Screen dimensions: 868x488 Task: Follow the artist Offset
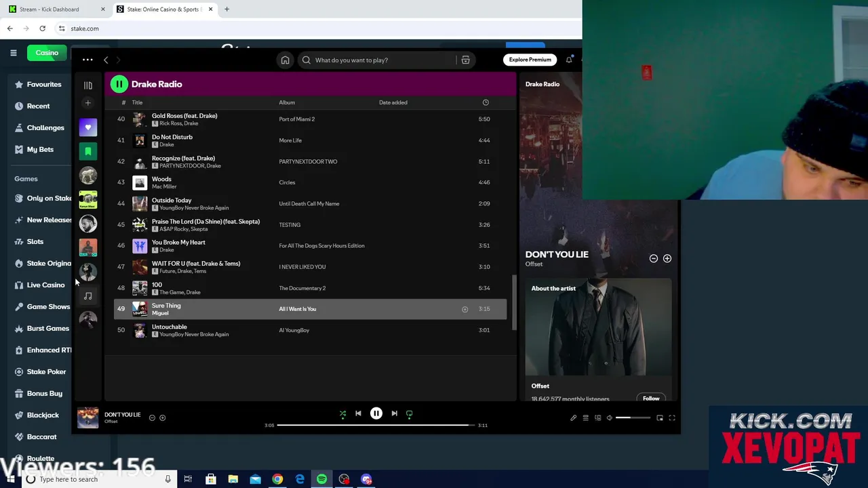tap(651, 398)
